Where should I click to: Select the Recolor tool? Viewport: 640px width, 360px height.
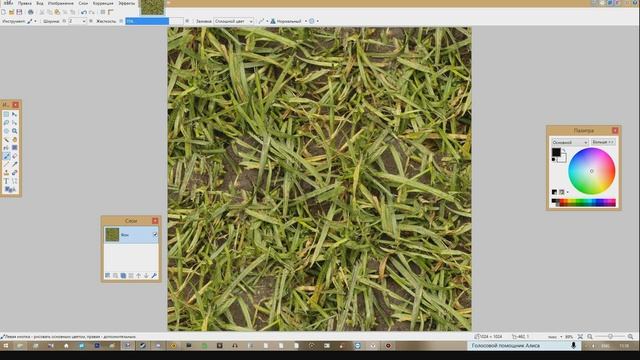pyautogui.click(x=15, y=172)
